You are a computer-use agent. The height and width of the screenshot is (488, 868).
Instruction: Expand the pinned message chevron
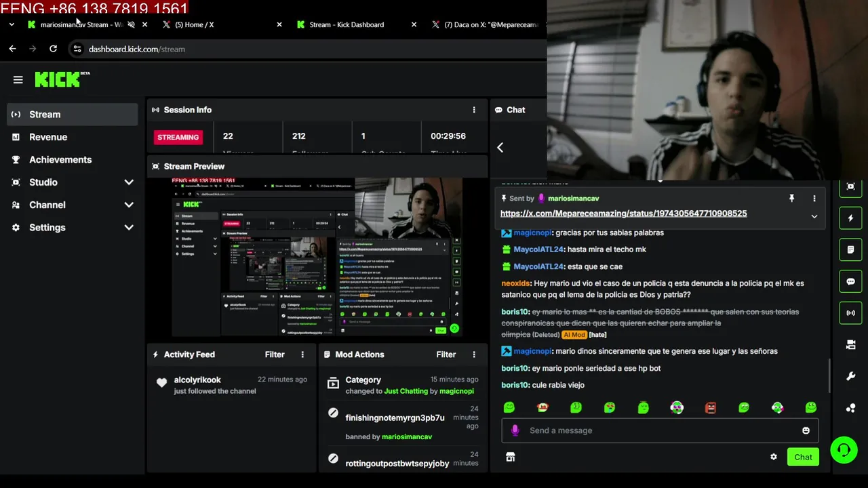pyautogui.click(x=814, y=217)
